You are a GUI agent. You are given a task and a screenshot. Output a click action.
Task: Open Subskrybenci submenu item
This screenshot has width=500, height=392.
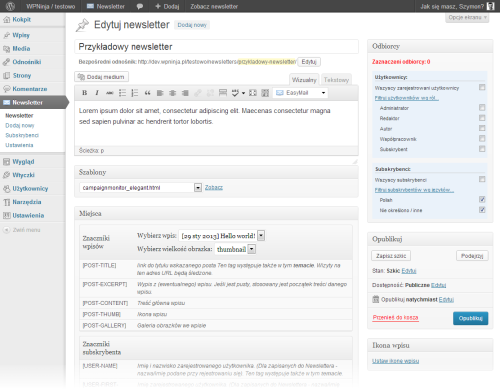(x=22, y=135)
